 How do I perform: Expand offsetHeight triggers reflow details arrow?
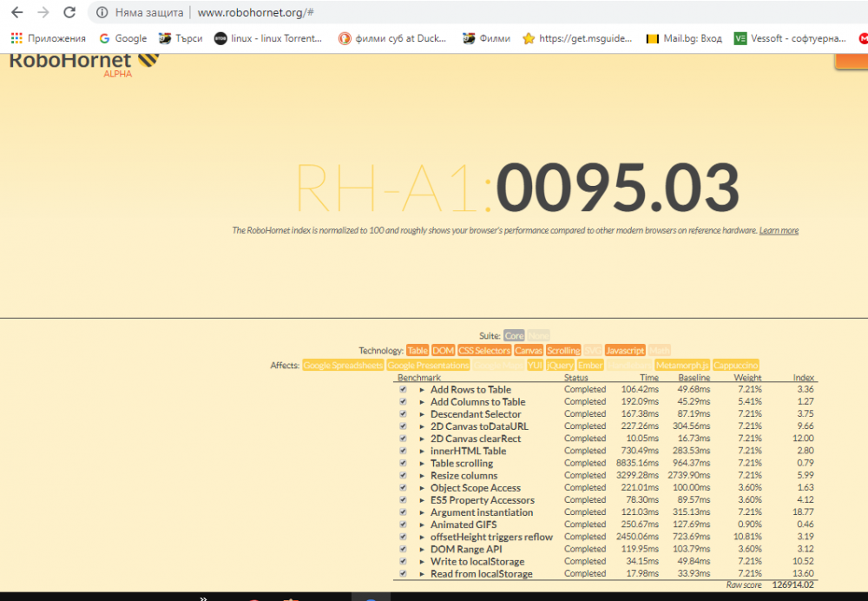tap(422, 537)
